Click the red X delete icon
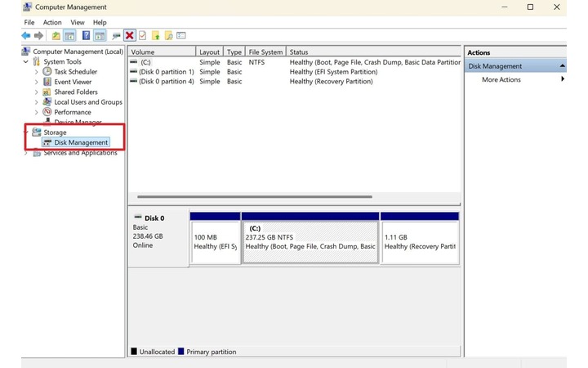This screenshot has width=588, height=368. [130, 36]
